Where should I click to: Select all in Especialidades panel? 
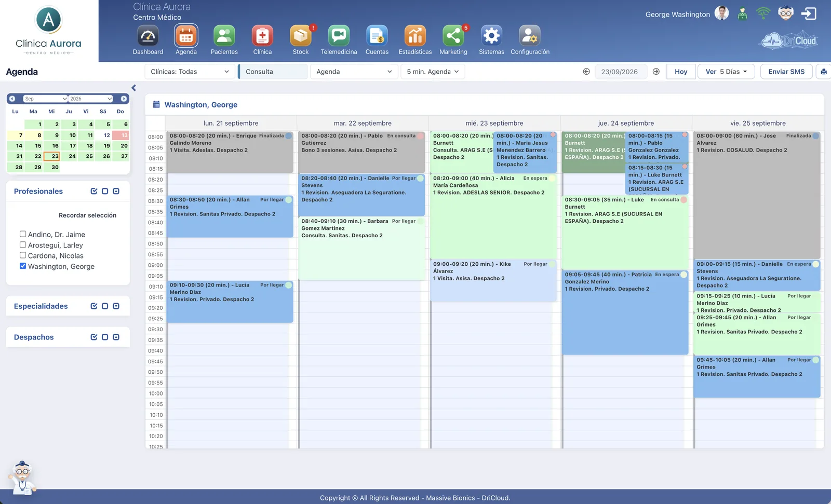click(x=94, y=306)
